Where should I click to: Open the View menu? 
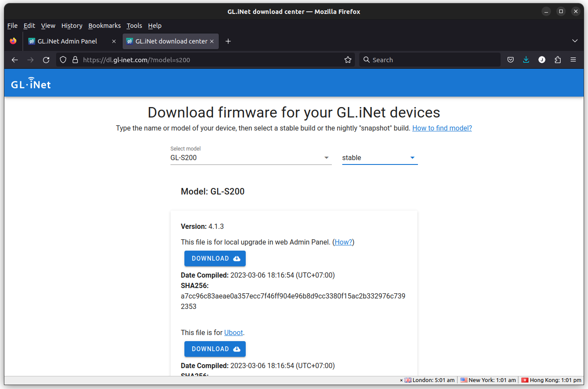tap(48, 26)
